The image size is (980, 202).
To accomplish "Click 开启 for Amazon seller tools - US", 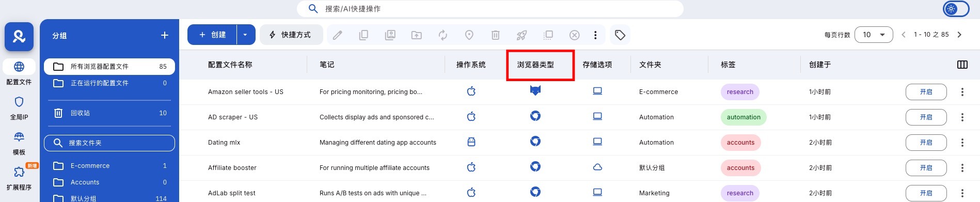I will 926,92.
